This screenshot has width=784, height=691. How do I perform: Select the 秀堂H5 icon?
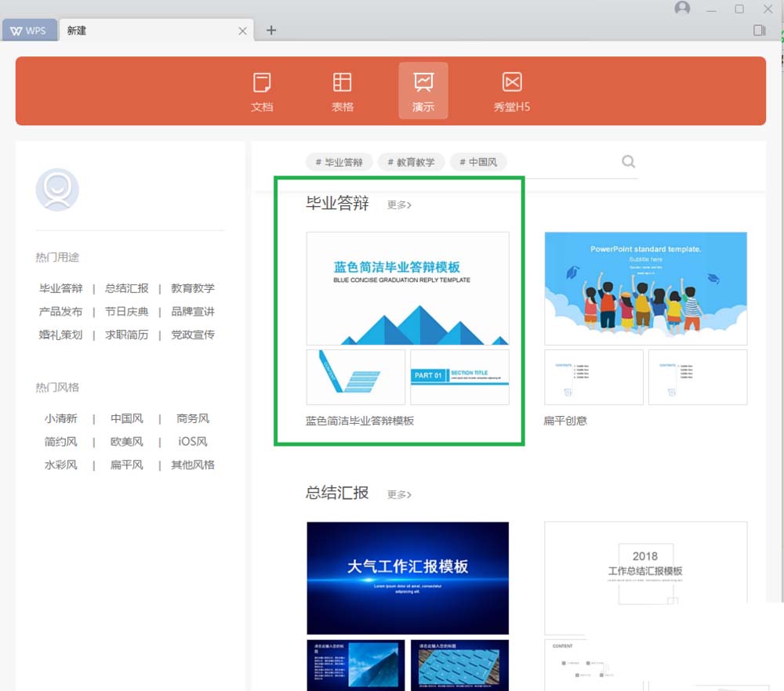pos(511,90)
